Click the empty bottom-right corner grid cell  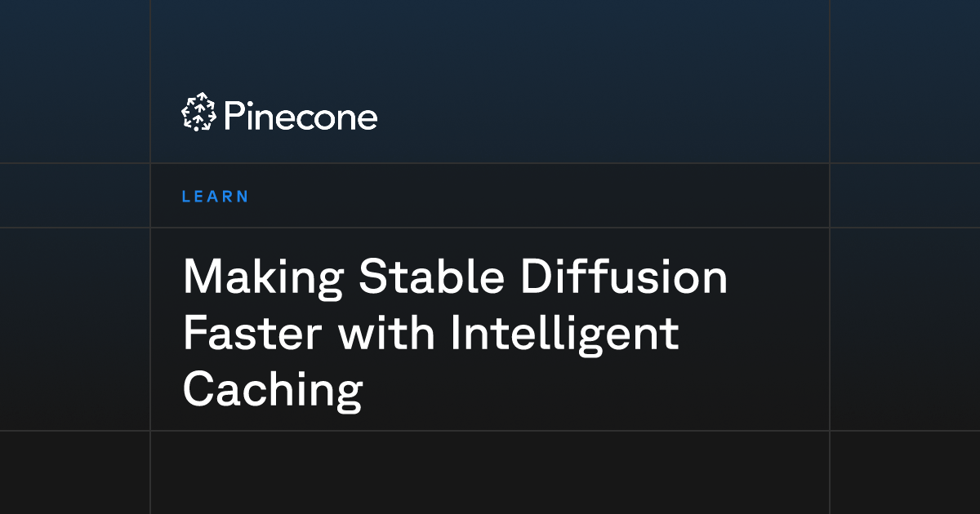905,472
